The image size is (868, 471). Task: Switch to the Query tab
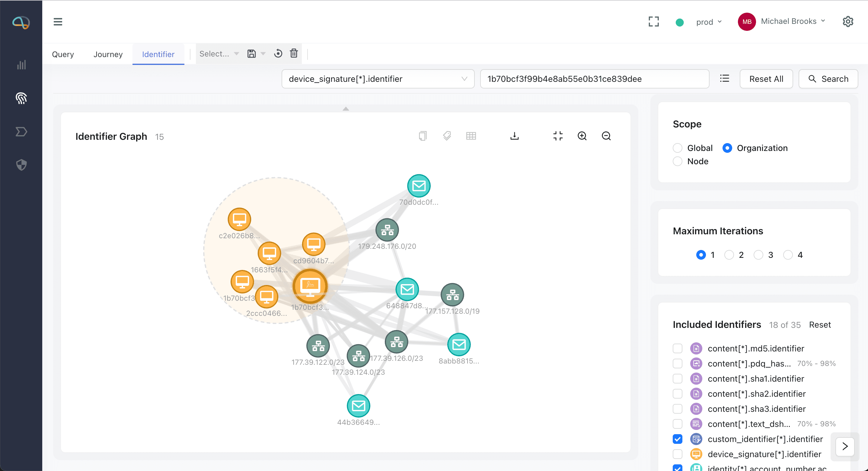coord(63,54)
